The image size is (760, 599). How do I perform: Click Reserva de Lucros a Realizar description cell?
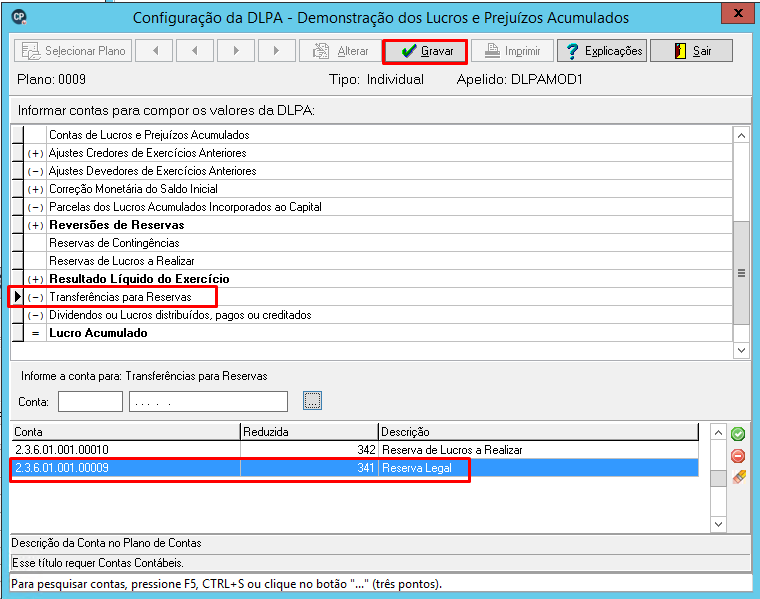click(x=538, y=450)
